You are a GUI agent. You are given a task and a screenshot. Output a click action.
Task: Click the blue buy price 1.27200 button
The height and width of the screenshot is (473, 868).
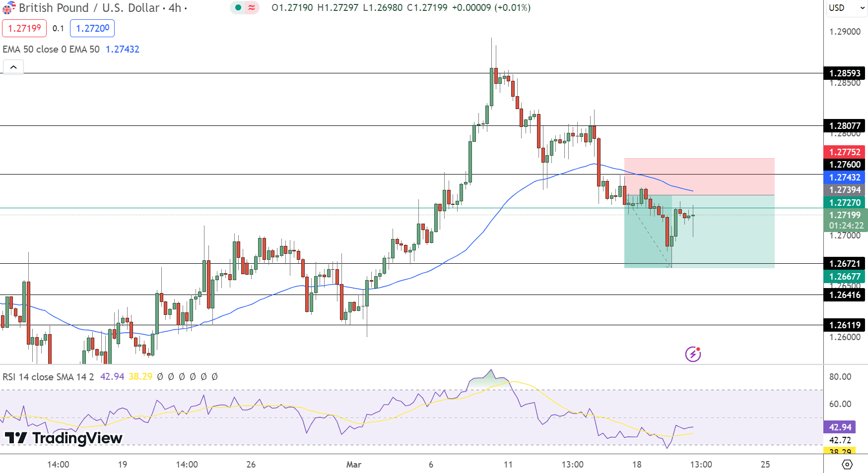tap(92, 28)
